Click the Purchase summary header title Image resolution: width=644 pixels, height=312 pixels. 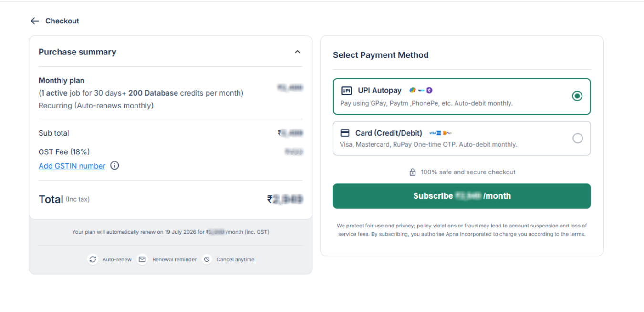point(77,52)
